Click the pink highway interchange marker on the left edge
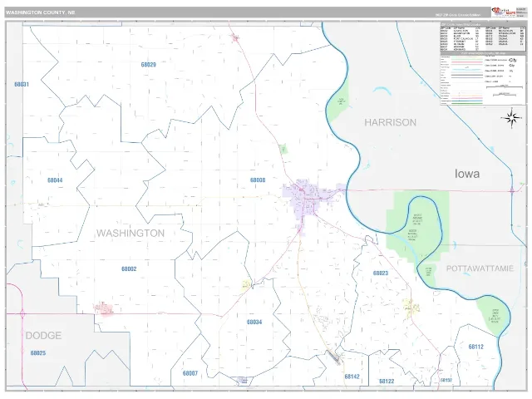Viewport: 532px width, 399px height. coord(22,314)
